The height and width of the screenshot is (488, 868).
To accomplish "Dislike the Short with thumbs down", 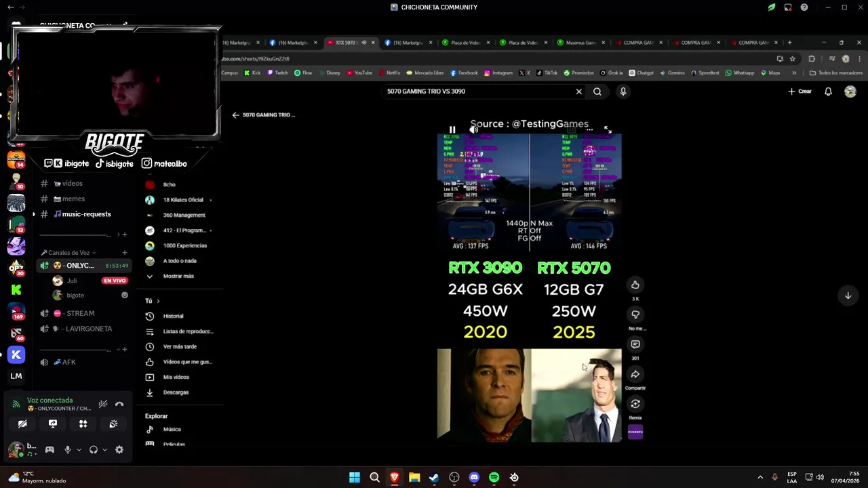I will (x=635, y=314).
